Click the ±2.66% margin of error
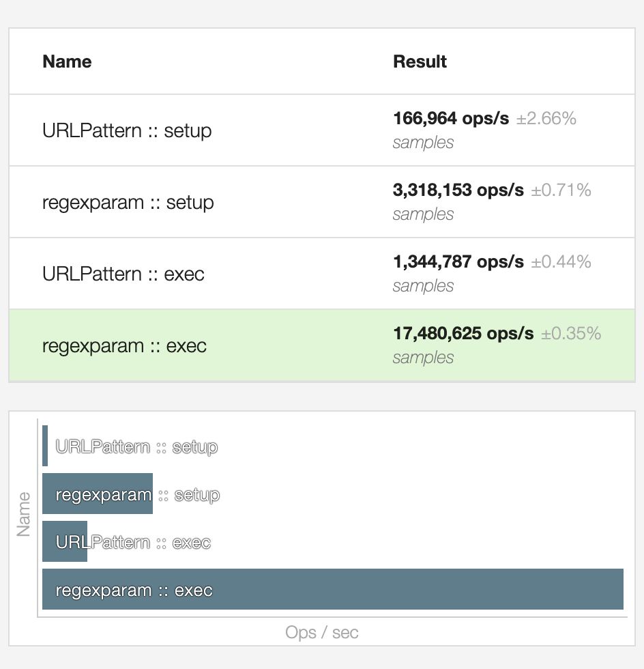Viewport: 644px width, 669px height. point(546,118)
